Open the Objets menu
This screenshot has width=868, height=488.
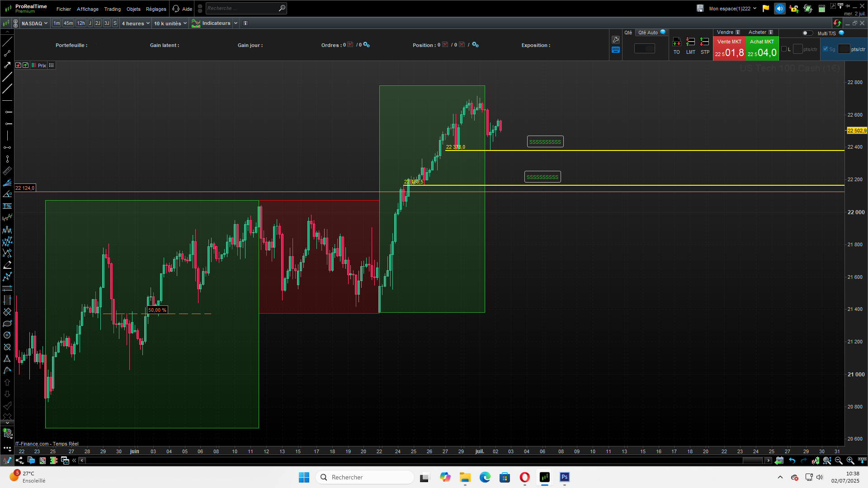[x=133, y=9]
